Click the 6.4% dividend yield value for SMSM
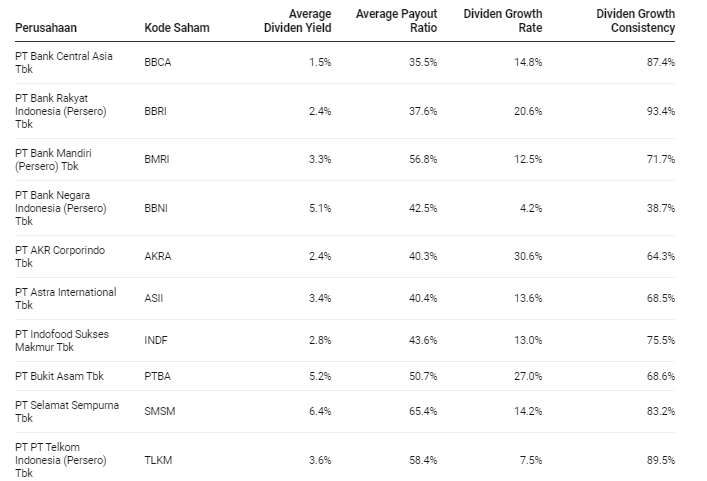This screenshot has width=707, height=481. pos(319,411)
